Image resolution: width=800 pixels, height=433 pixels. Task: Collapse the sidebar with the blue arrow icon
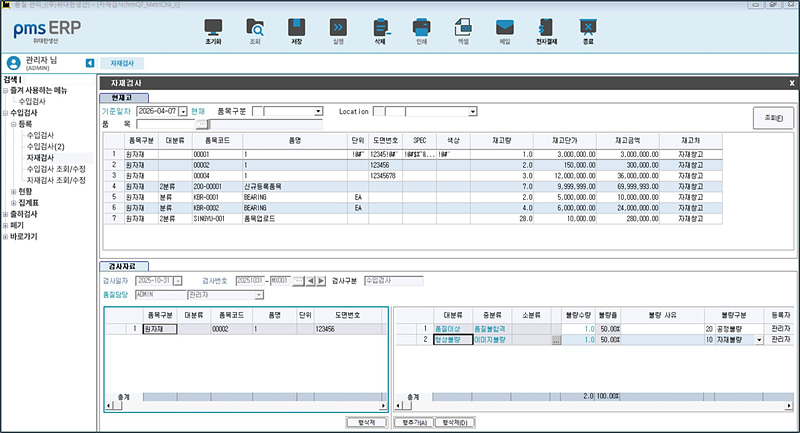pyautogui.click(x=91, y=63)
